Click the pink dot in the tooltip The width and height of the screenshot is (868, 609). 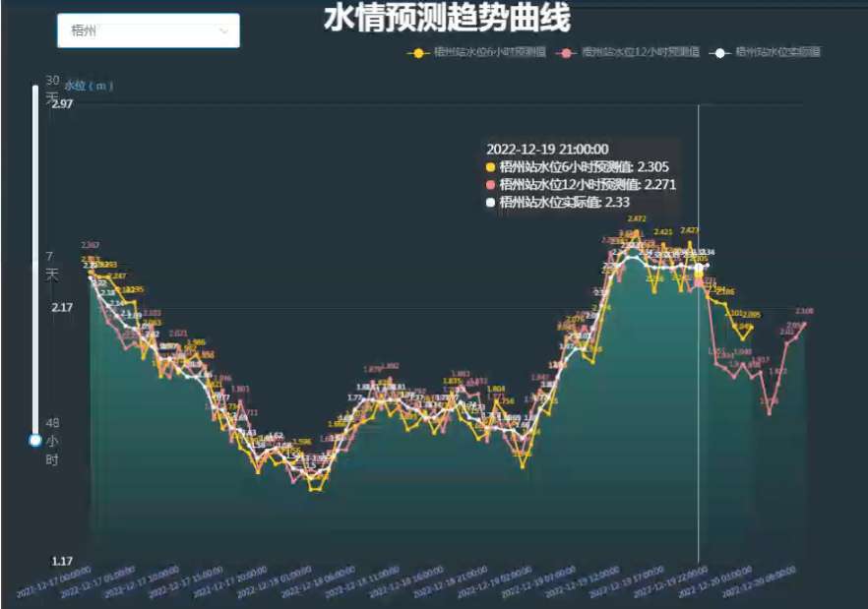491,185
